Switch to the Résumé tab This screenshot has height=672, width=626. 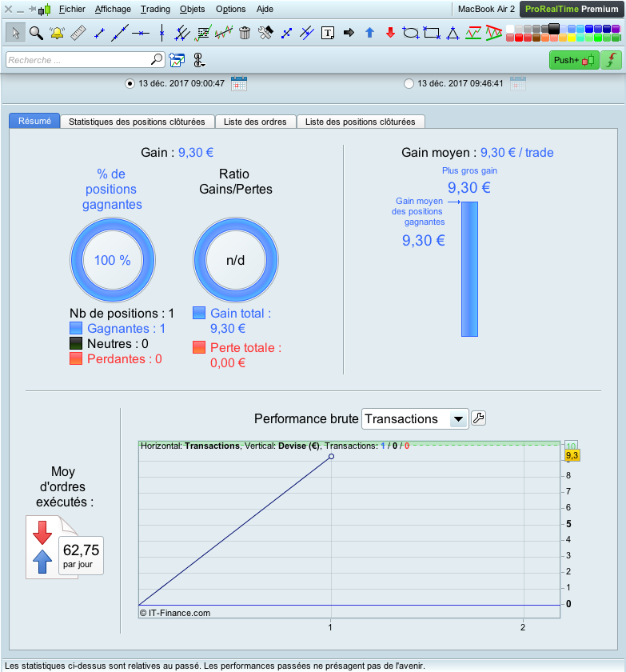pos(34,121)
